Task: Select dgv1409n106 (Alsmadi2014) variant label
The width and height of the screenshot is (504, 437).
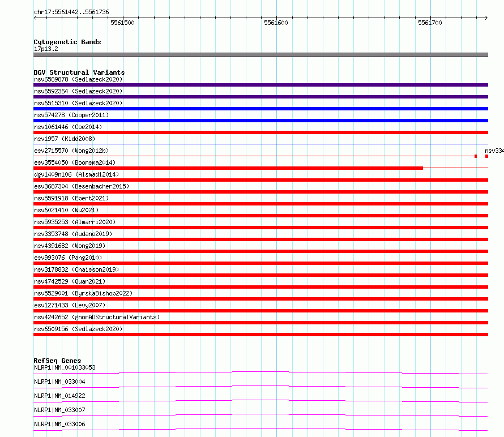Action: pos(76,174)
